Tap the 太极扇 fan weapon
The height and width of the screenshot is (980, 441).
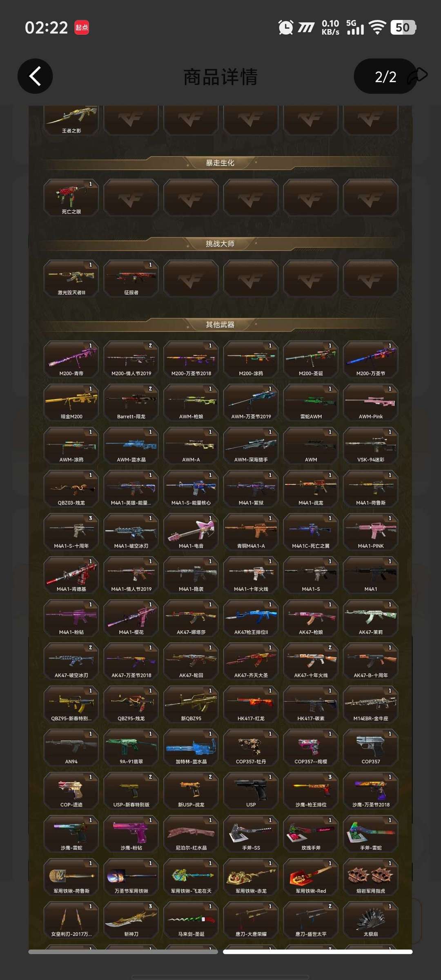pyautogui.click(x=371, y=920)
